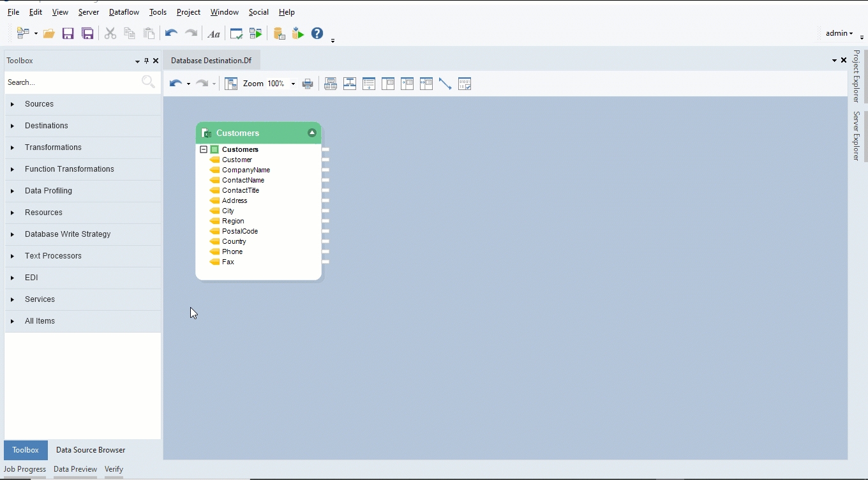This screenshot has width=868, height=480.
Task: Open the Zoom 100% dropdown
Action: [293, 84]
